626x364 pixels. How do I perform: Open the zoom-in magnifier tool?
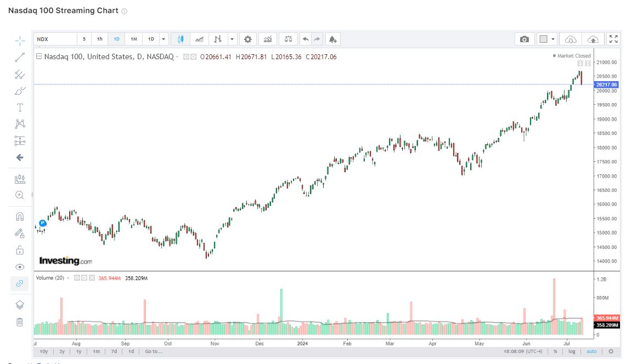point(20,195)
